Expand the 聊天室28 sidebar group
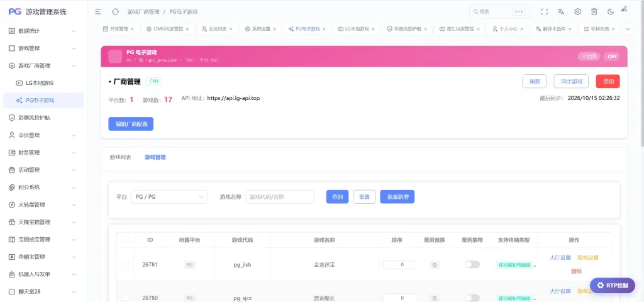This screenshot has height=302, width=644. pyautogui.click(x=74, y=292)
